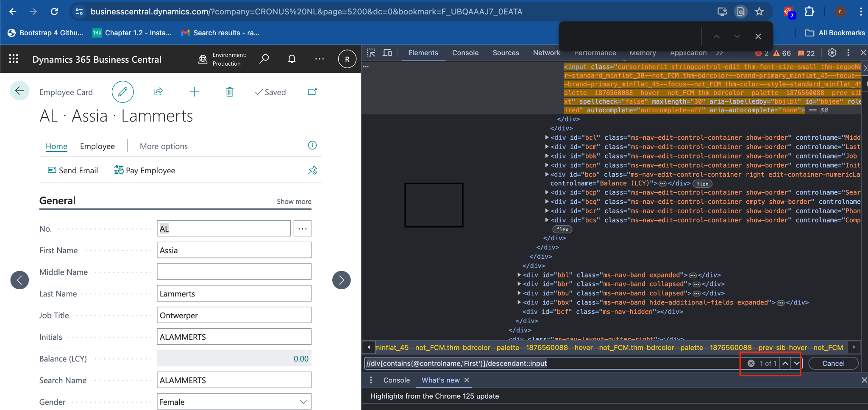Click the 0.00 Balance (LCY) value
868x410 pixels.
[x=301, y=359]
